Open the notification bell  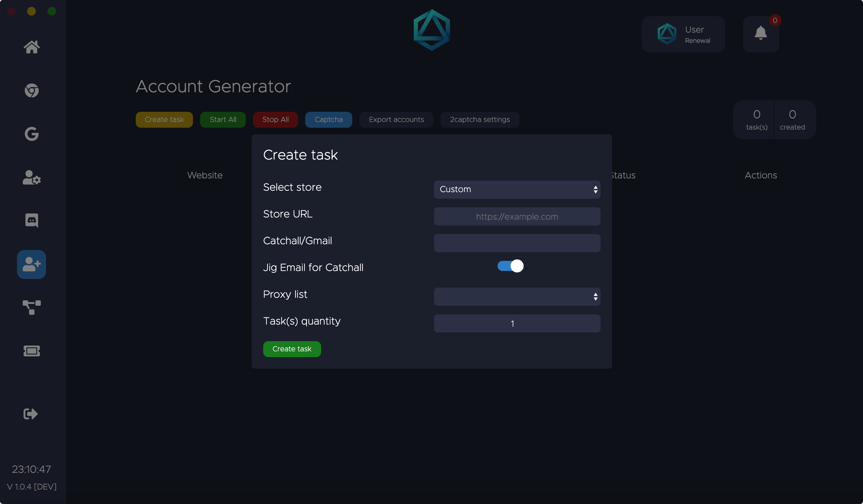pyautogui.click(x=761, y=33)
